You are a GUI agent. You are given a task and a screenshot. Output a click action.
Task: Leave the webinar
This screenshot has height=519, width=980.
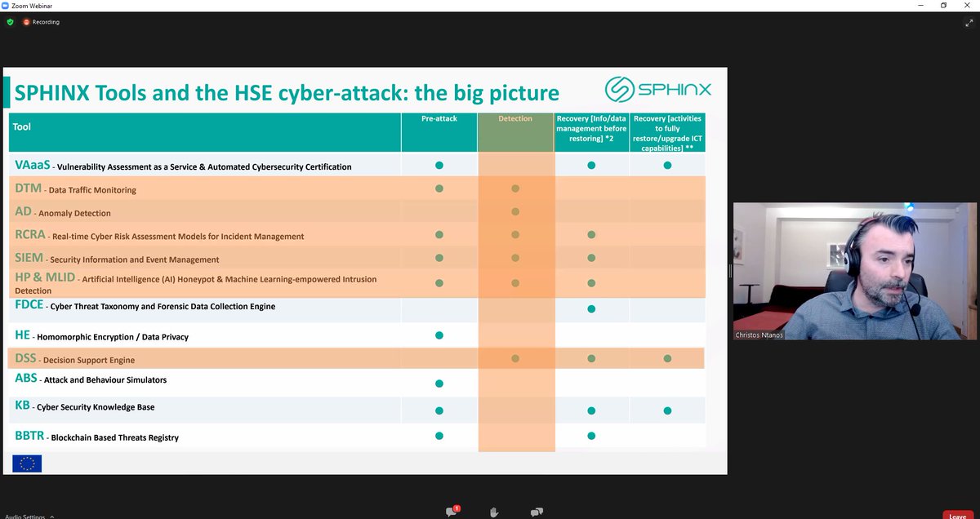tap(958, 515)
